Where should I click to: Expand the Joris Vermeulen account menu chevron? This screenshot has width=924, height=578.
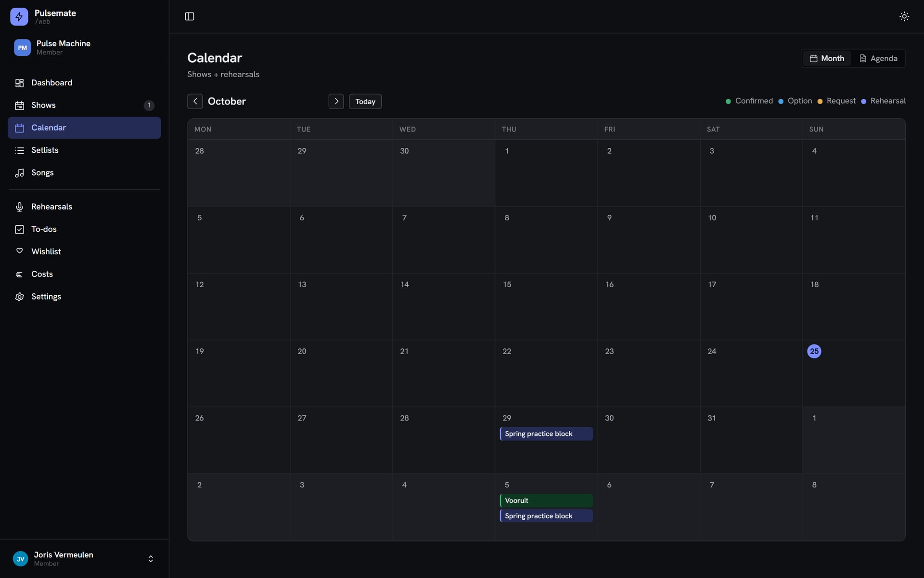click(x=151, y=559)
